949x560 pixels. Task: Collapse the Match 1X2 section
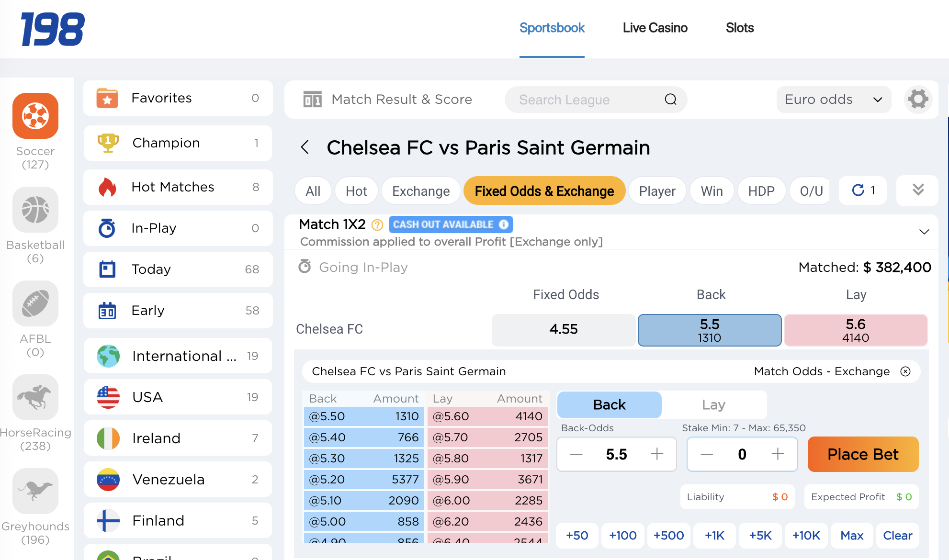click(x=924, y=232)
